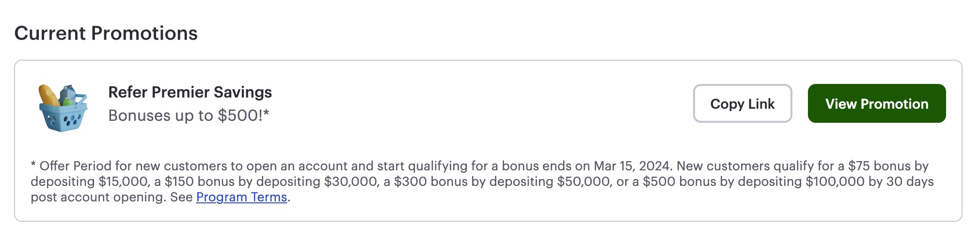
Task: Click the "New customers qualify" sentence start
Action: coord(722,166)
